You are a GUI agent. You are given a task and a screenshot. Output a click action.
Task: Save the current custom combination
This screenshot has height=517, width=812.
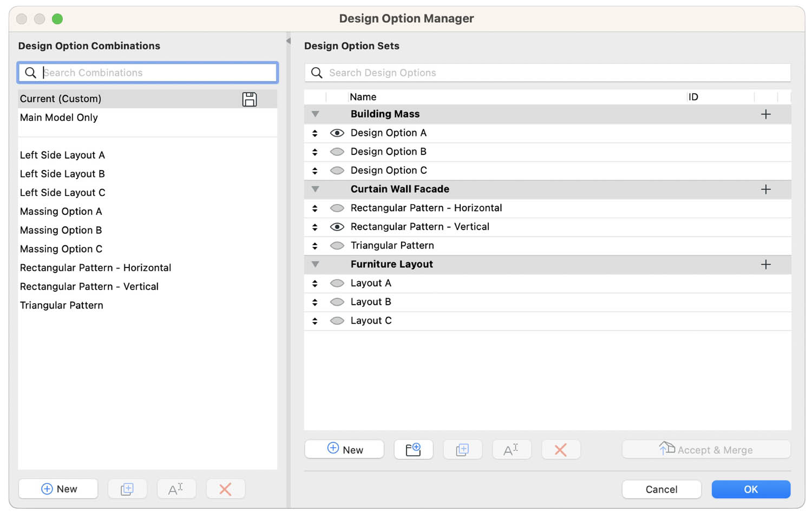pyautogui.click(x=250, y=99)
